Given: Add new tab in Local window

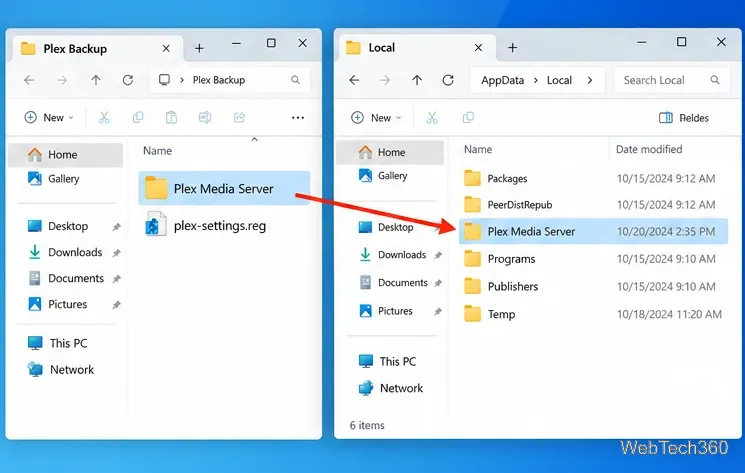Looking at the screenshot, I should click(512, 47).
